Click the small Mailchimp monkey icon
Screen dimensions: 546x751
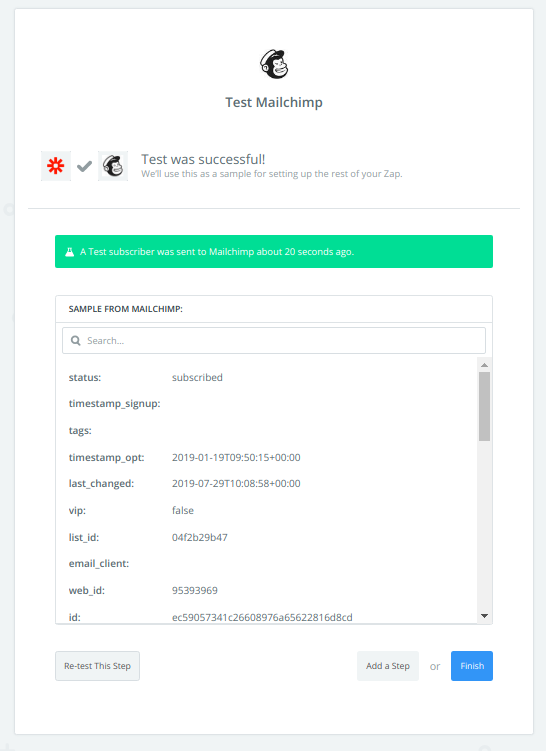[113, 166]
